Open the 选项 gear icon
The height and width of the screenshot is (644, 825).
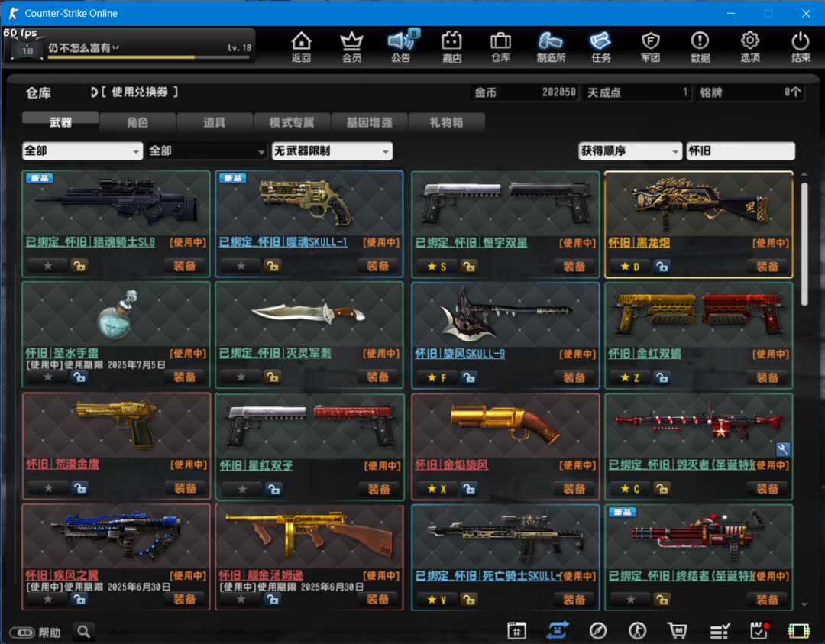(750, 47)
